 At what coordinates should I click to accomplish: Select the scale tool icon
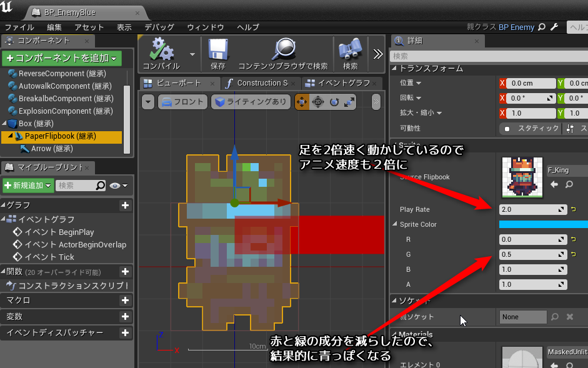click(x=349, y=102)
